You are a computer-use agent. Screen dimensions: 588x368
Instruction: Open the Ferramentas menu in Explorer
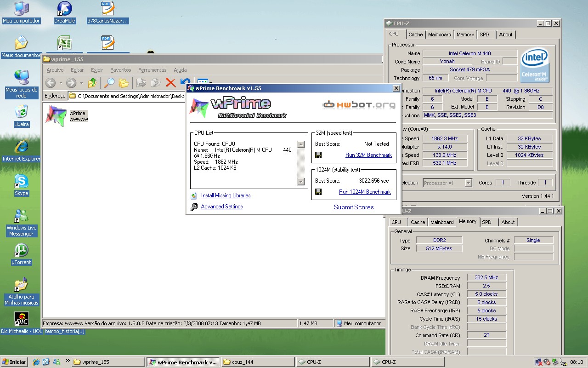152,70
